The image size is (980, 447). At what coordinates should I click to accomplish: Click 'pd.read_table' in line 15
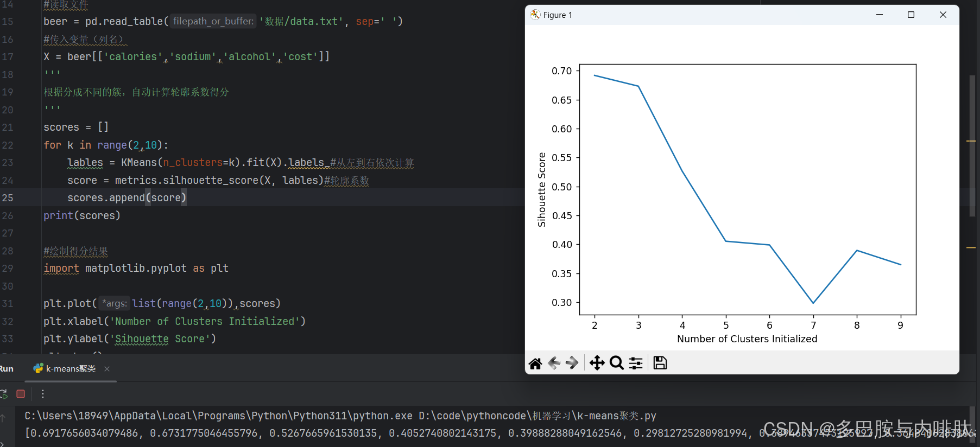124,21
